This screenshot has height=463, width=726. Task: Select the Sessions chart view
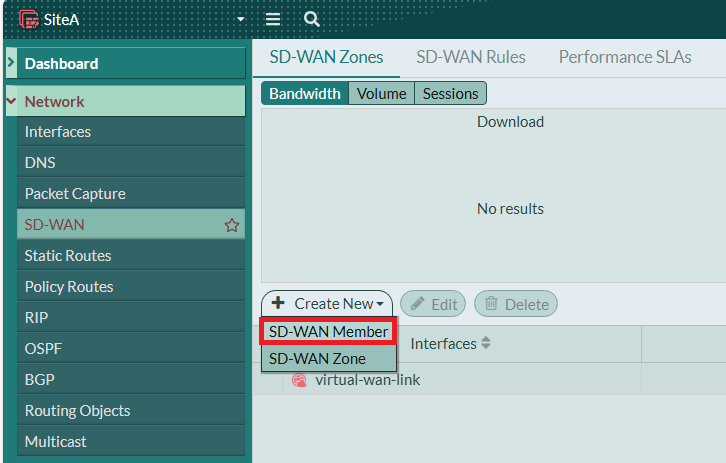pyautogui.click(x=451, y=94)
